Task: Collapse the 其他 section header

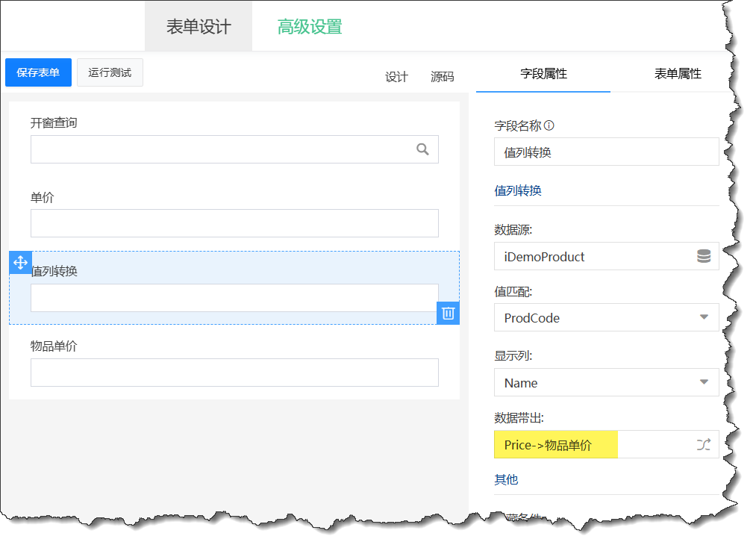Action: click(506, 479)
